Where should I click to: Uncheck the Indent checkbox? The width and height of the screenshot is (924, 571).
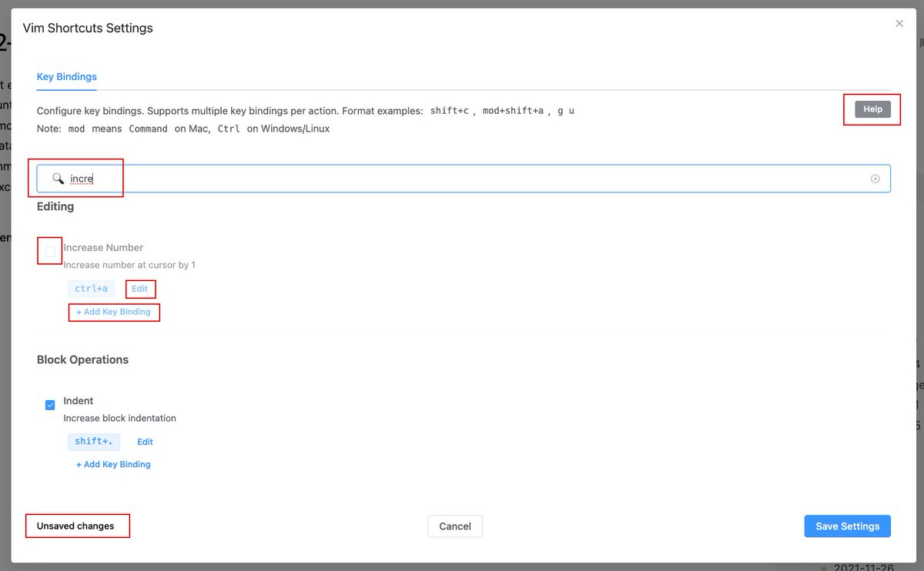tap(50, 405)
